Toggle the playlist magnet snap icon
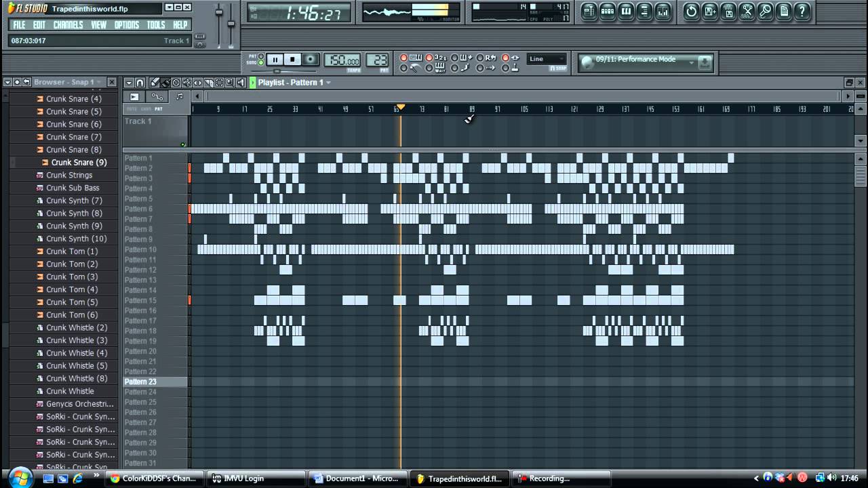Screen dimensions: 868x488 pos(140,82)
